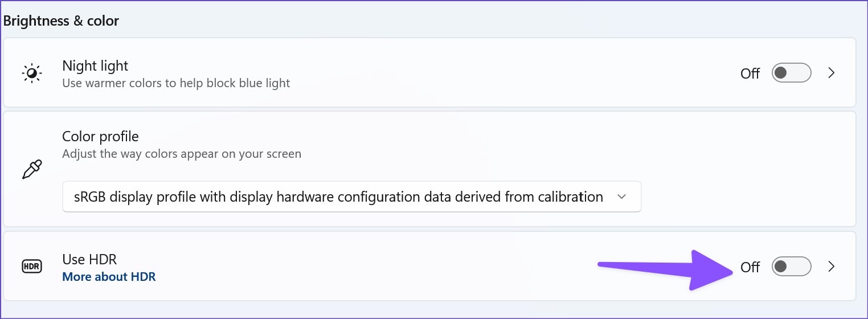
Task: Click the Use HDR label
Action: point(89,260)
